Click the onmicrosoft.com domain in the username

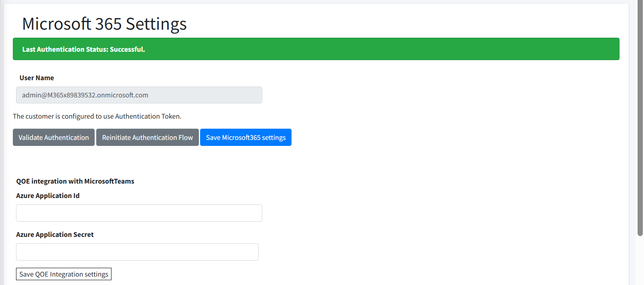tap(122, 95)
